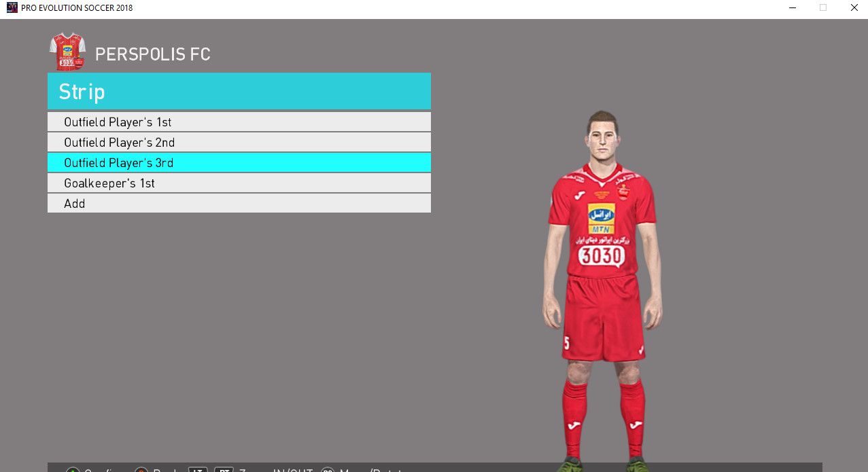
Task: Select Goalkeeper's 1st strip
Action: pos(239,183)
